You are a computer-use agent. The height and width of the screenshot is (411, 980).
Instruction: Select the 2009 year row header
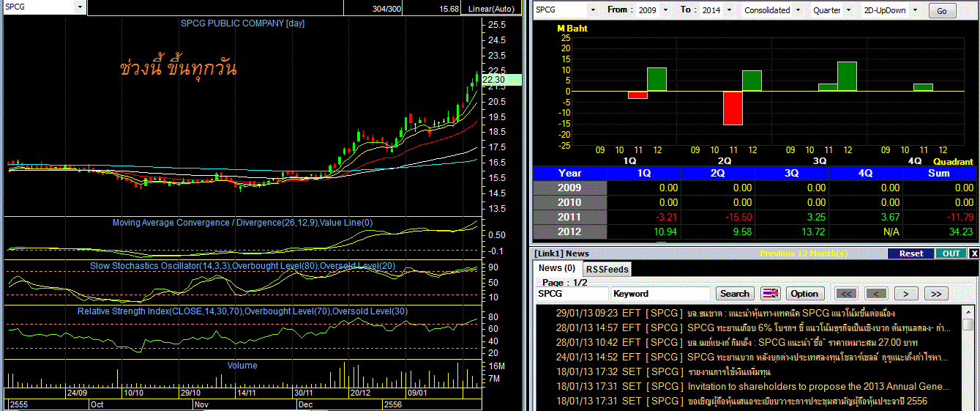coord(570,188)
